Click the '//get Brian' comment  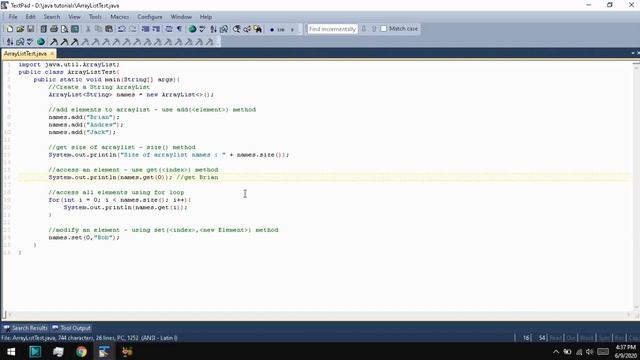pos(197,178)
